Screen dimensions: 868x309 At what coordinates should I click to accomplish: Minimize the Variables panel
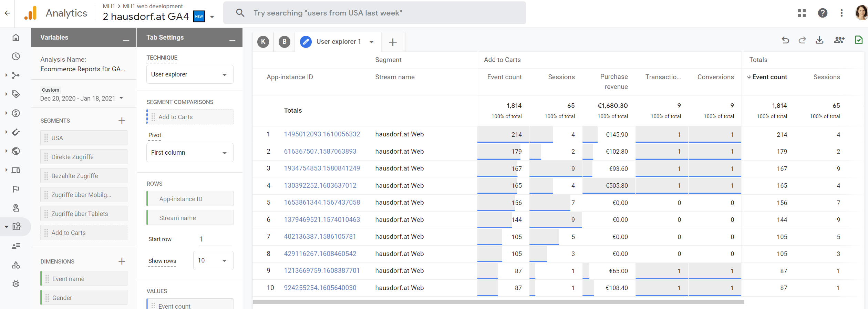(126, 41)
